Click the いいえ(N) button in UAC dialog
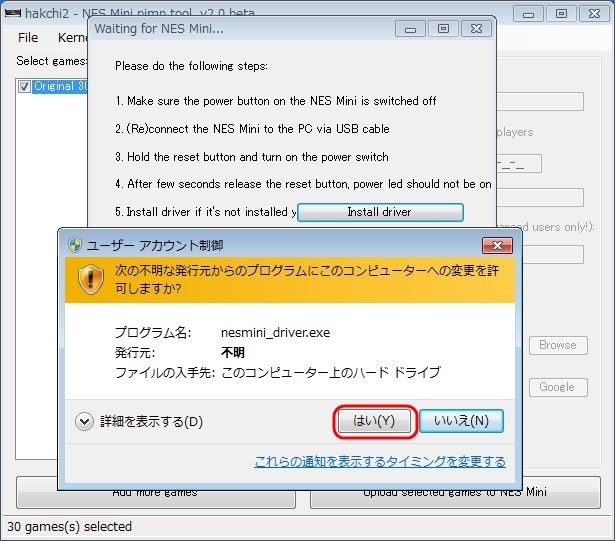 [461, 421]
